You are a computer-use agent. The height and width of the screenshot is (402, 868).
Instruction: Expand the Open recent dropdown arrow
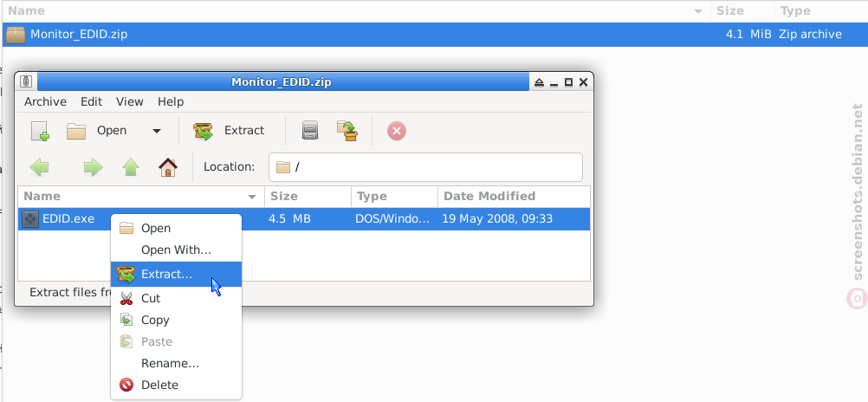tap(157, 131)
